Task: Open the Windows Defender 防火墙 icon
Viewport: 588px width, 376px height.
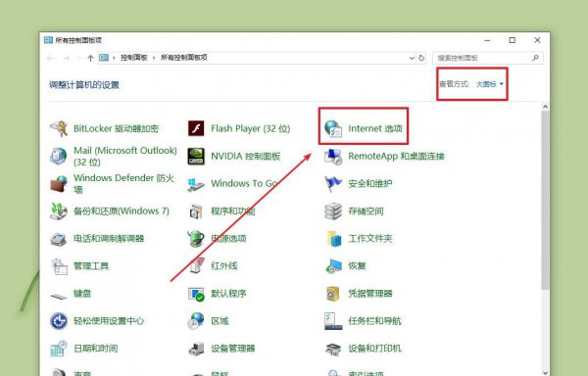Action: [x=59, y=183]
